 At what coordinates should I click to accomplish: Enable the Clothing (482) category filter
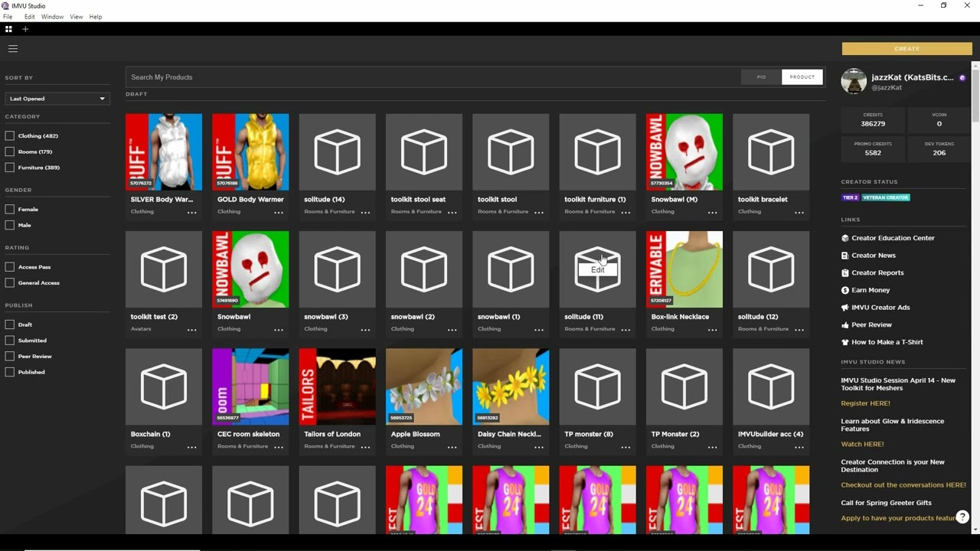tap(10, 135)
